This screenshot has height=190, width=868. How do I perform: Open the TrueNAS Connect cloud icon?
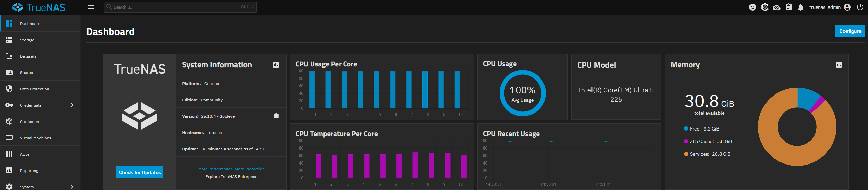click(x=777, y=7)
